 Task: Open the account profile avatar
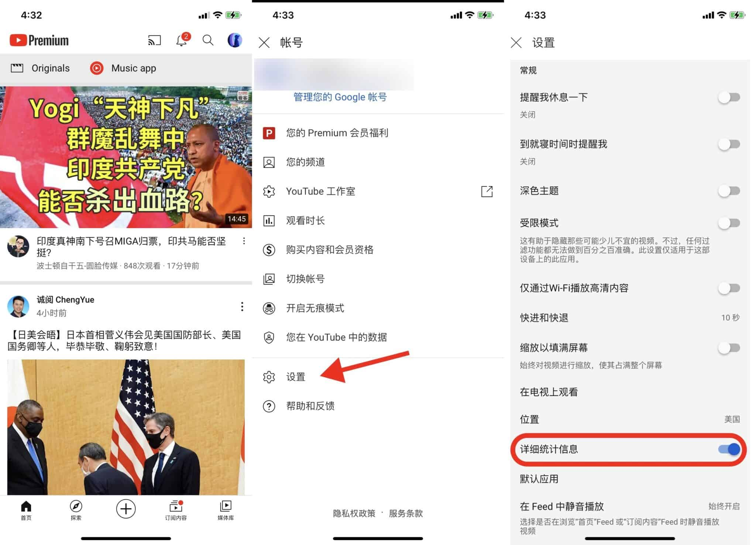(x=234, y=40)
